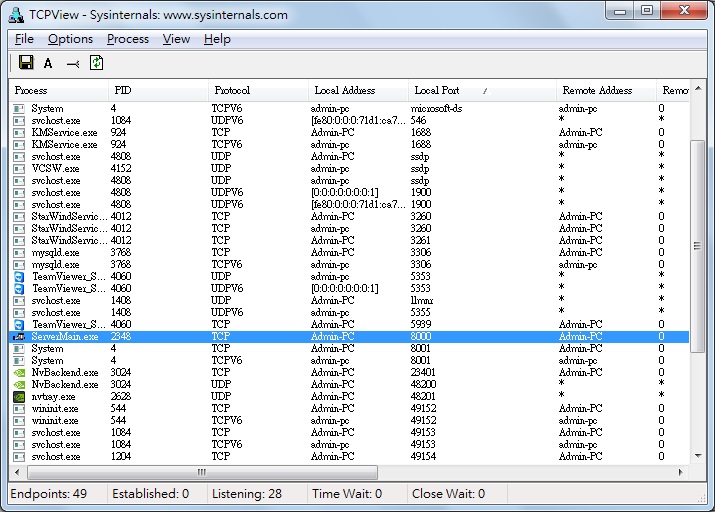The image size is (715, 512).
Task: Click local port 23401 cell
Action: pos(423,372)
